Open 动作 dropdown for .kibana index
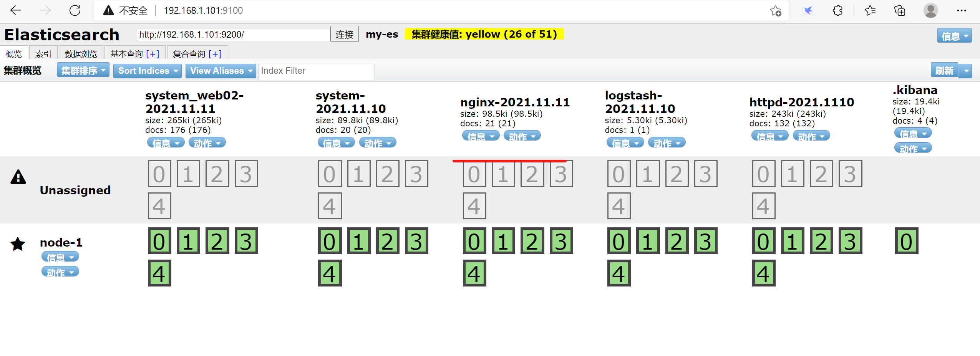 pos(913,148)
